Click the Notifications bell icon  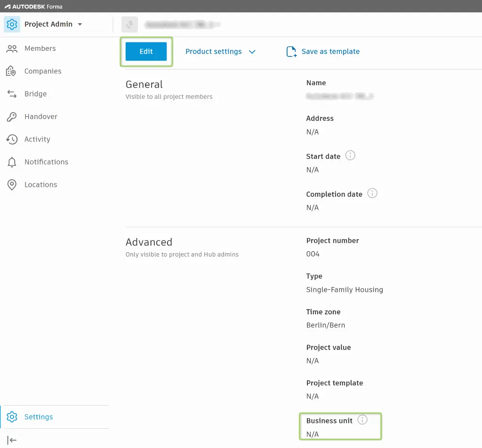(x=12, y=162)
